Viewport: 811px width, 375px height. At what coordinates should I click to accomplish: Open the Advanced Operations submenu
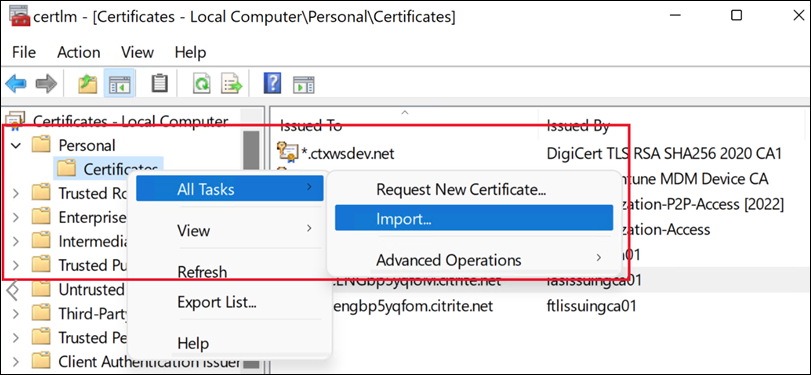click(x=474, y=259)
